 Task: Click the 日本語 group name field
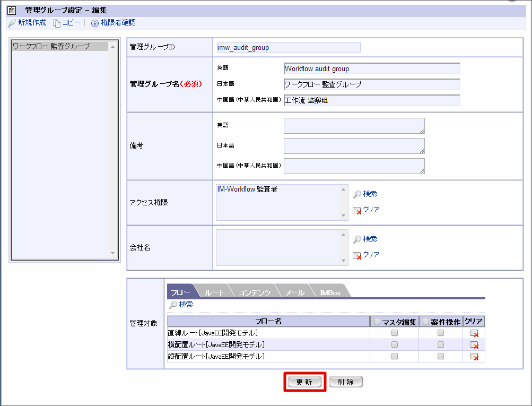[x=372, y=84]
